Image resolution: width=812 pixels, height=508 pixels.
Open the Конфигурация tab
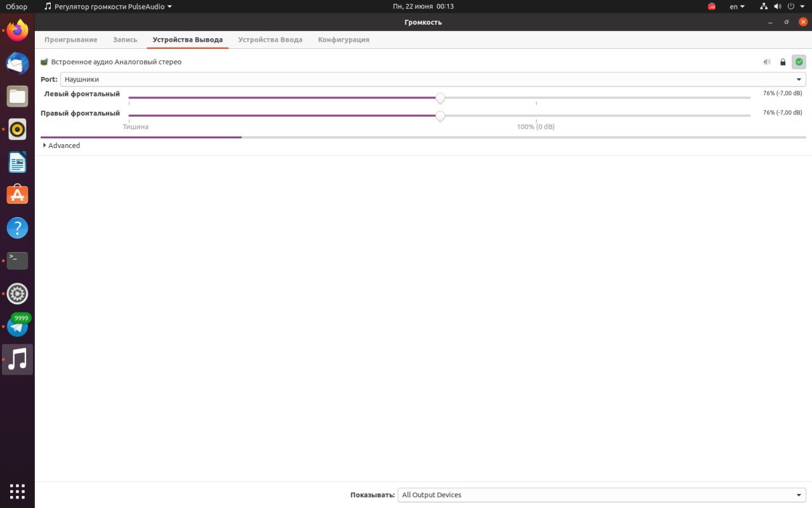[343, 39]
